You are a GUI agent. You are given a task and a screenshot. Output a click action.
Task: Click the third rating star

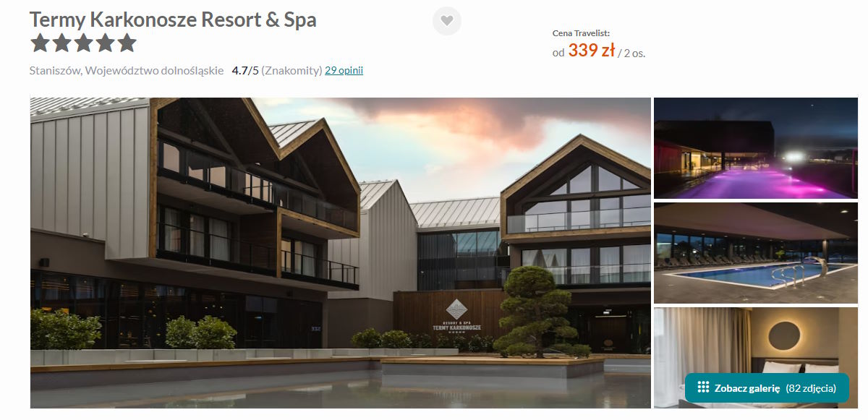click(83, 43)
